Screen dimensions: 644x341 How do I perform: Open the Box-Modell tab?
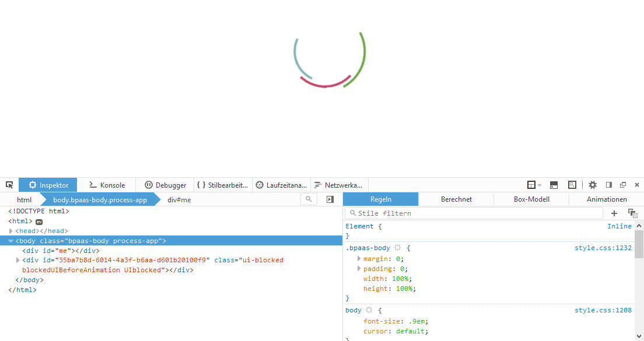[x=531, y=199]
